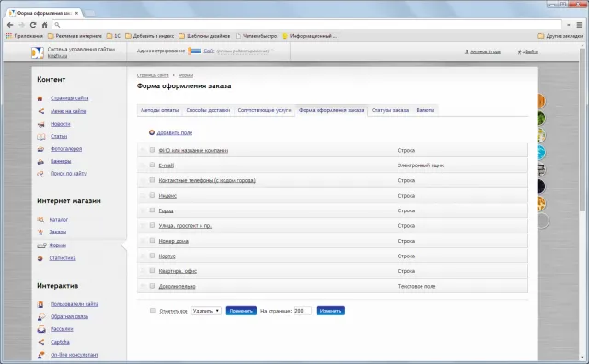
Task: Check the box for Улица, проспект и пр.
Action: 152,225
